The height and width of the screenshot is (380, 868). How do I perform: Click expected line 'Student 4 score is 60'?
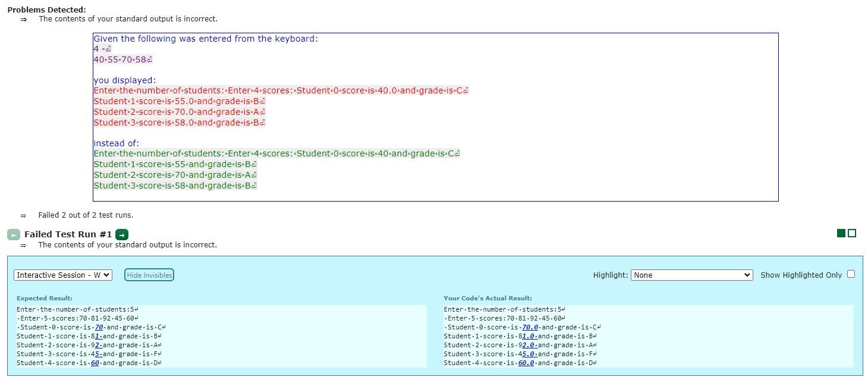pyautogui.click(x=89, y=363)
